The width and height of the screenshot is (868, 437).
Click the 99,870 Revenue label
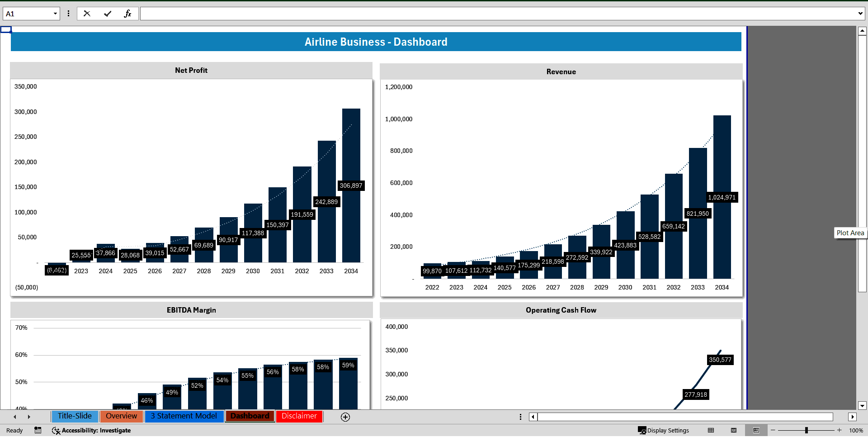coord(432,271)
